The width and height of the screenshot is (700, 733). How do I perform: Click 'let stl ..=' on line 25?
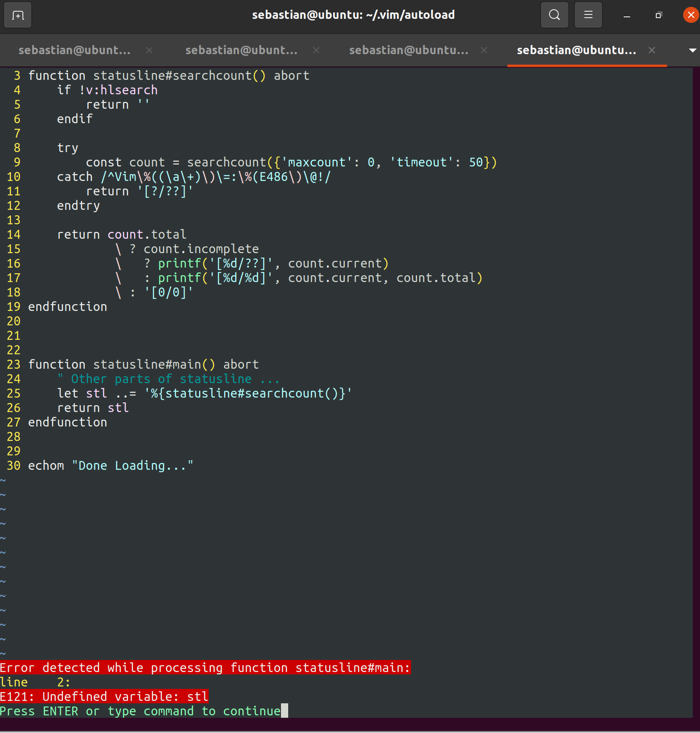pyautogui.click(x=96, y=393)
